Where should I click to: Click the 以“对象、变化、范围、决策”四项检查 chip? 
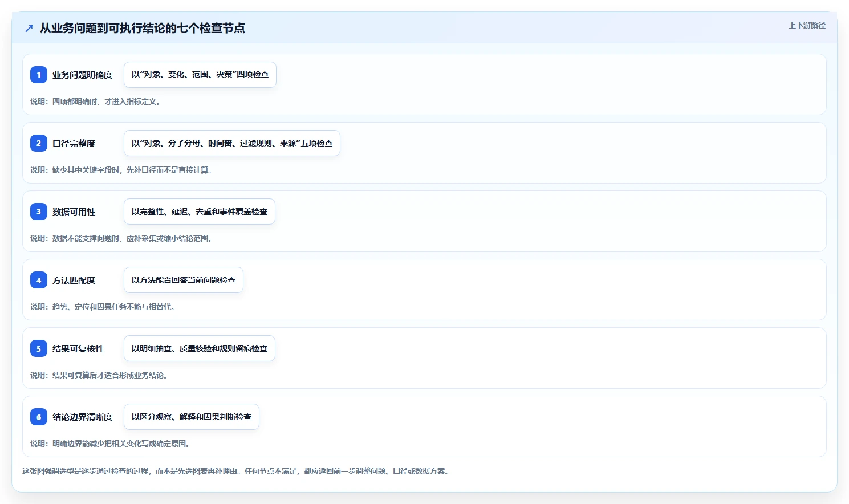tap(200, 75)
